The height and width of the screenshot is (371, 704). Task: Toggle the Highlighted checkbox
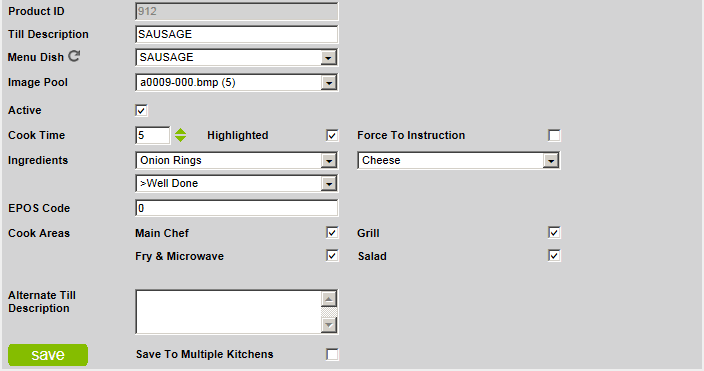pos(332,136)
